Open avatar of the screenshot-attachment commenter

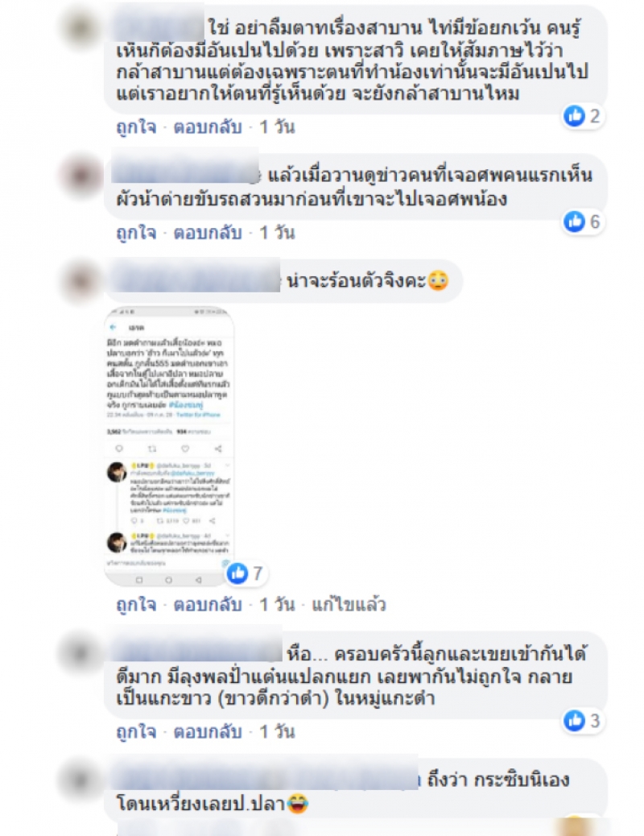click(80, 280)
